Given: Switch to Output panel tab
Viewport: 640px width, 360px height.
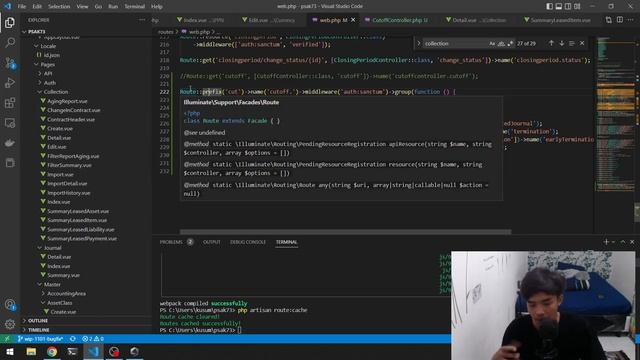Looking at the screenshot, I should [x=211, y=242].
